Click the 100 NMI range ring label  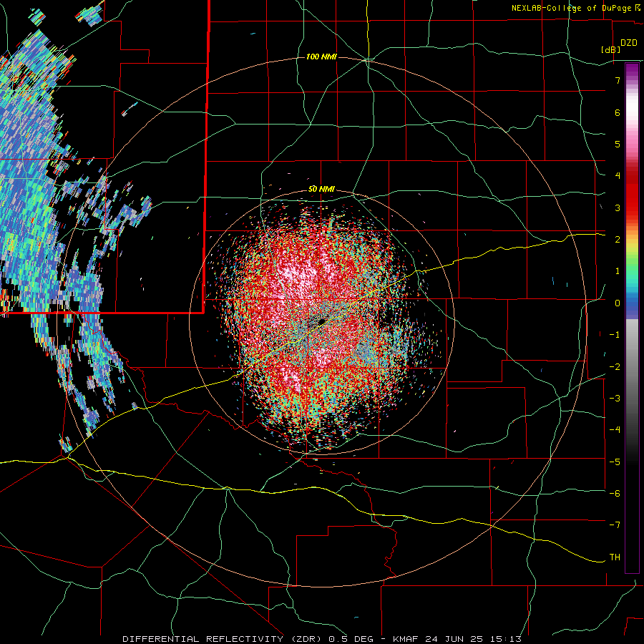pos(321,57)
